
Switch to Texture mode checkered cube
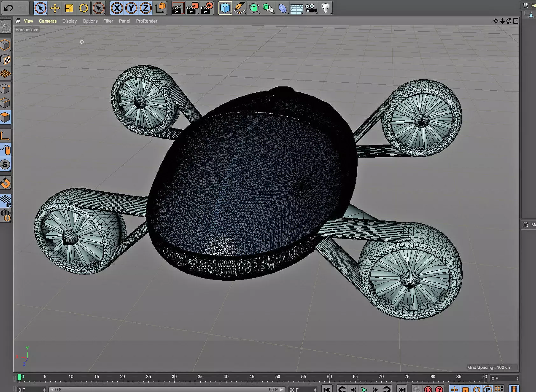pyautogui.click(x=5, y=60)
